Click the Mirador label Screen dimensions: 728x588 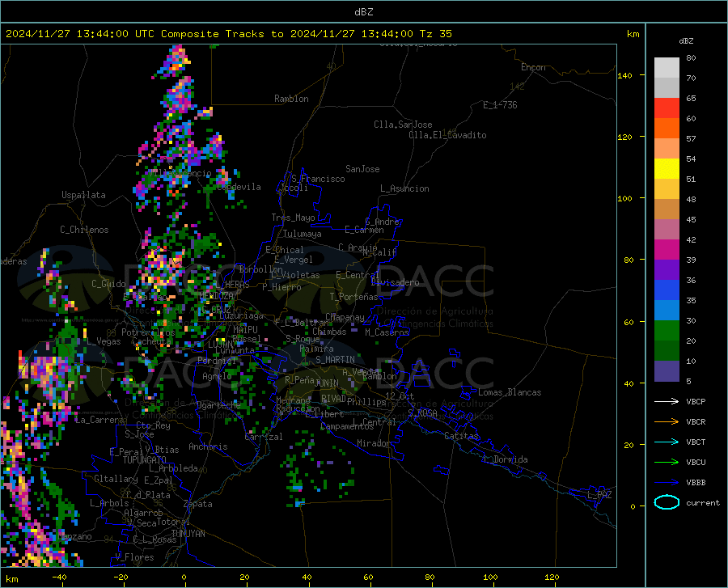(x=374, y=443)
